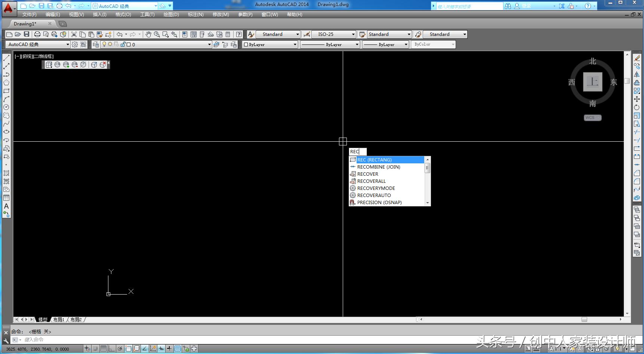Toggle Object Snap in status bar

click(128, 349)
